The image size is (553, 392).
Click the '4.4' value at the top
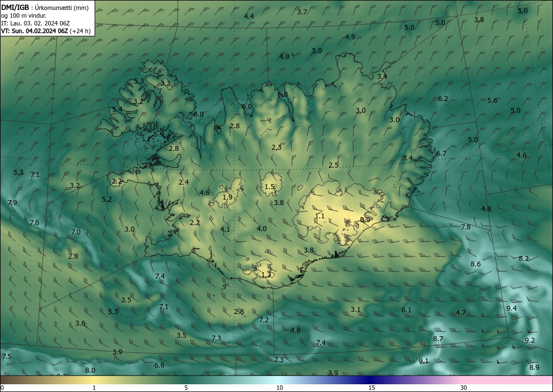pos(249,16)
